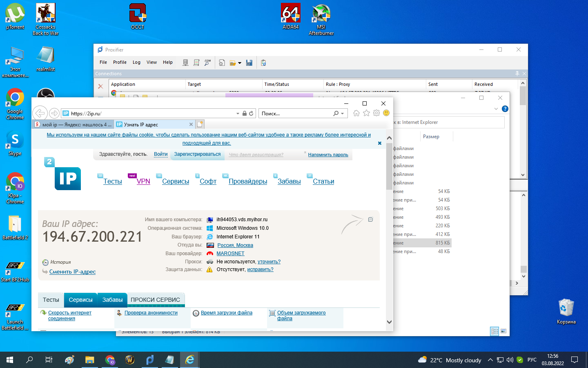Expand the search provider dropdown arrow
Viewport: 588px width, 368px height.
(x=342, y=114)
